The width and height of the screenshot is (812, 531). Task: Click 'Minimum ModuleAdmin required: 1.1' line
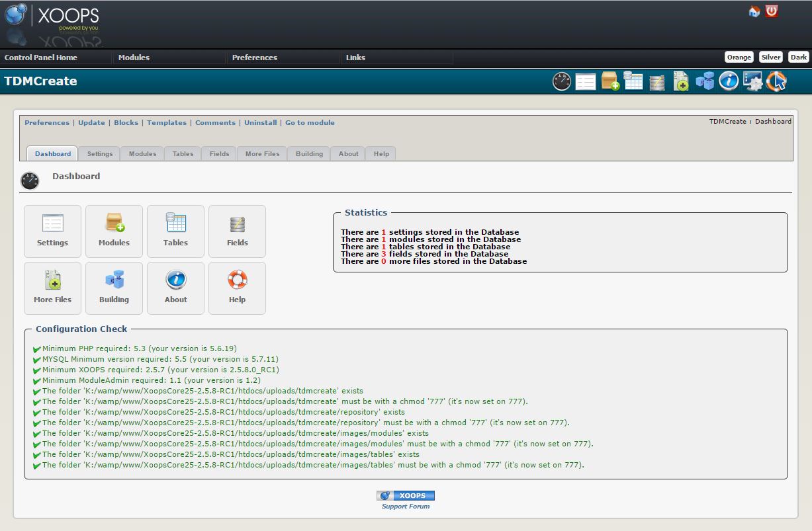tap(152, 380)
